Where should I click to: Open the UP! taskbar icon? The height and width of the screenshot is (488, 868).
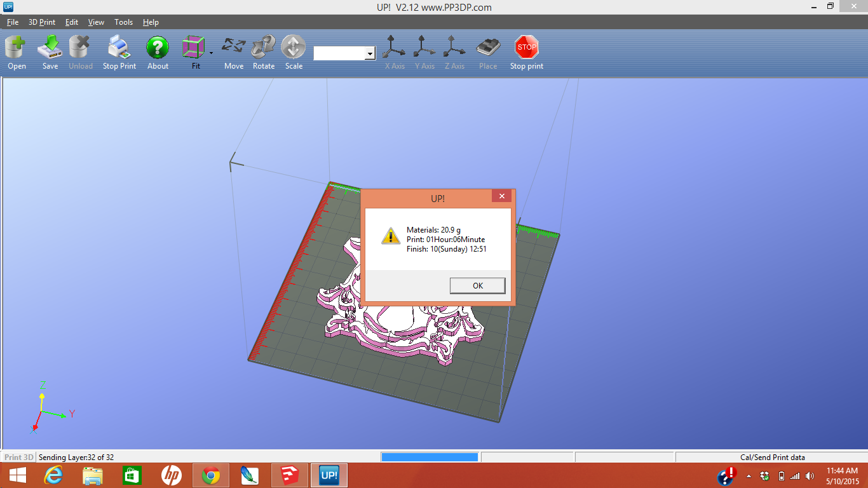329,475
